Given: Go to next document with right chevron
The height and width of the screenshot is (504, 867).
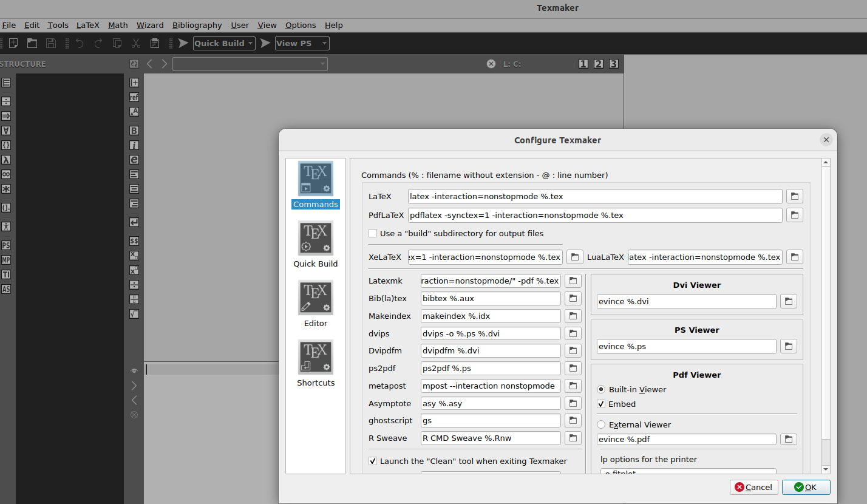Looking at the screenshot, I should point(164,64).
